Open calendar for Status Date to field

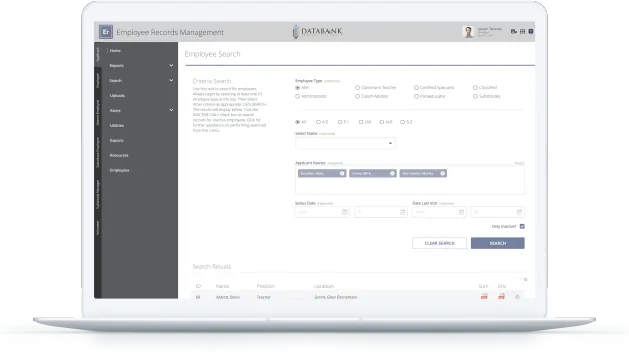tap(403, 212)
